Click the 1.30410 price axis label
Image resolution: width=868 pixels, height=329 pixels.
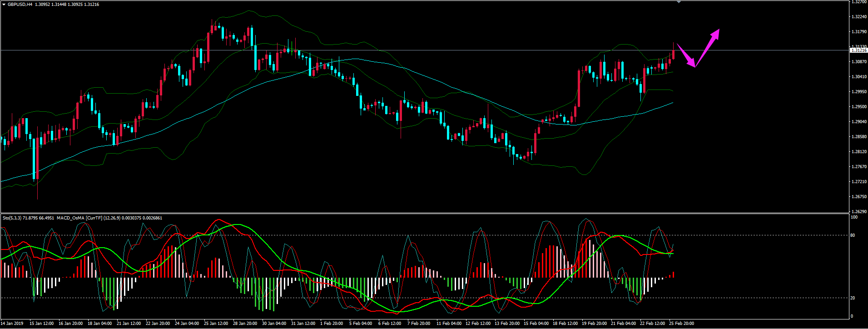[858, 77]
